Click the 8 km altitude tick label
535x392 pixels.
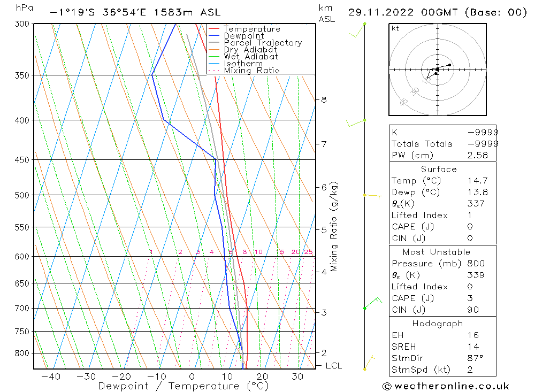(324, 99)
